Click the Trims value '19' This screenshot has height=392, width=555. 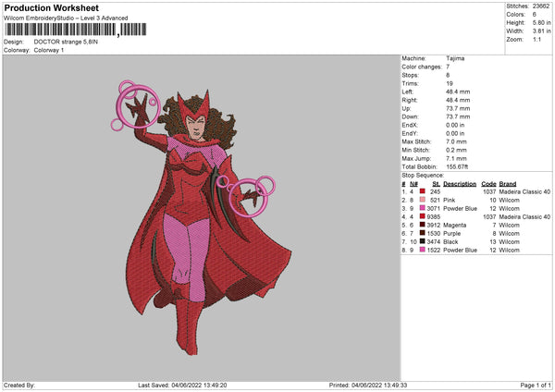(450, 83)
